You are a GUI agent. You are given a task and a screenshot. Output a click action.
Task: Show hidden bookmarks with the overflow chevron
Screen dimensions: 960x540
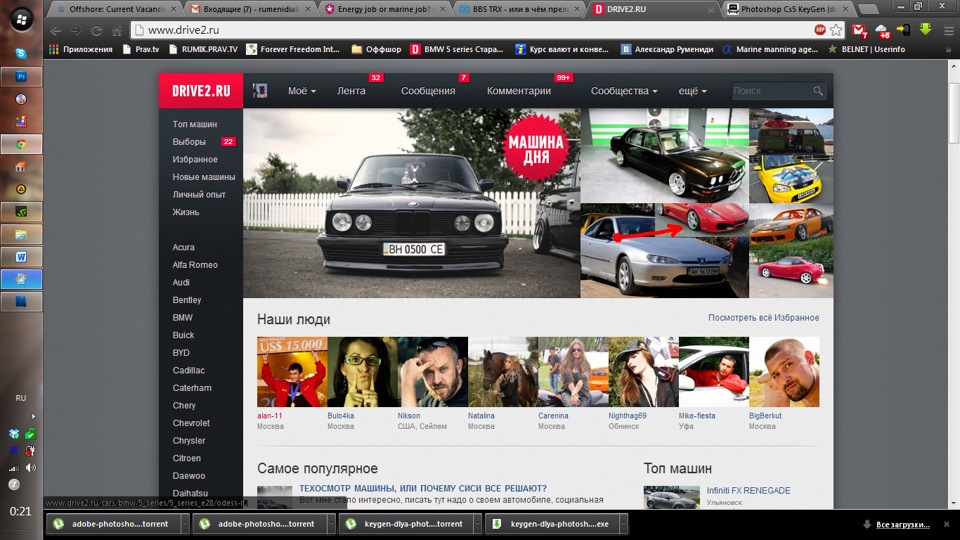(x=948, y=49)
